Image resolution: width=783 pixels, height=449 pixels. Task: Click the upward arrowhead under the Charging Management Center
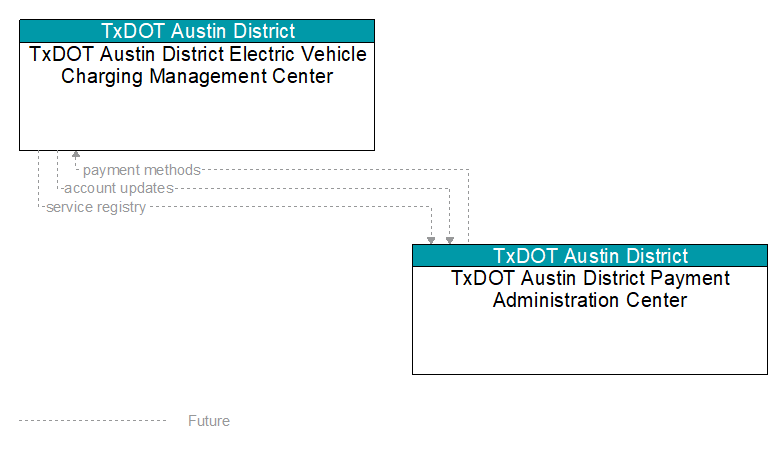pos(76,154)
